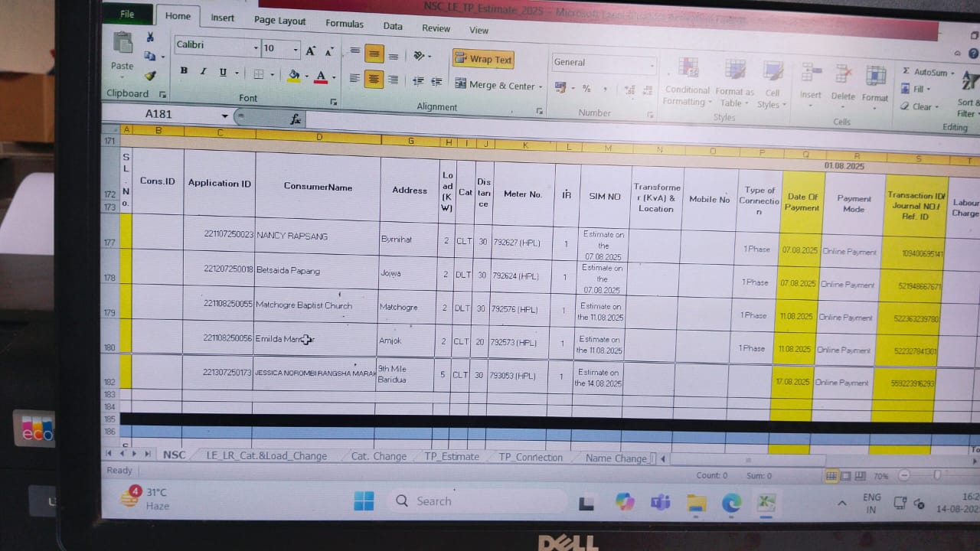
Task: Click the Cut scissors icon
Action: [150, 37]
